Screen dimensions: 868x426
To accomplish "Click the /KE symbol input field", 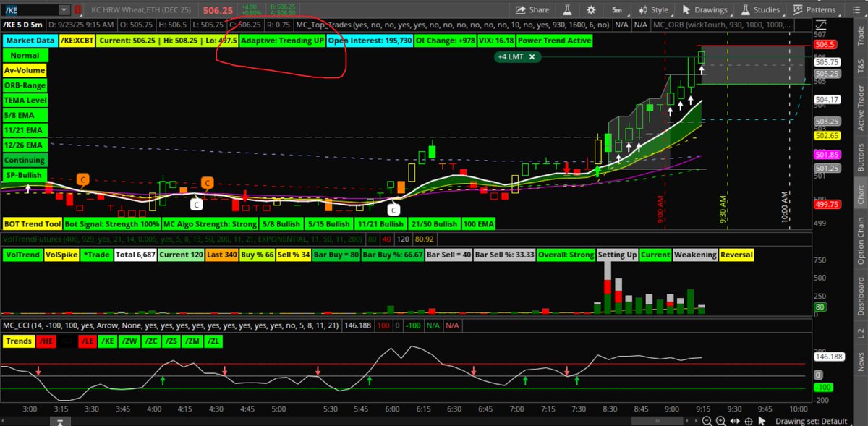I will tap(29, 9).
